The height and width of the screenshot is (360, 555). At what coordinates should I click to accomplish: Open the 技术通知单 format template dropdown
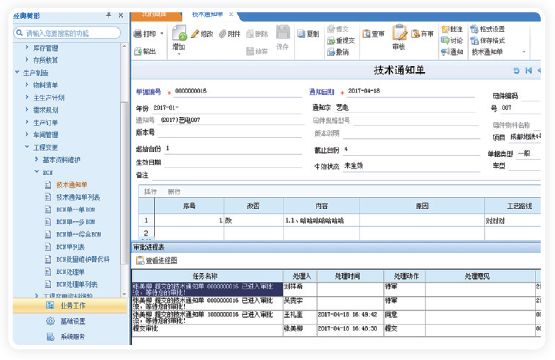click(x=524, y=52)
